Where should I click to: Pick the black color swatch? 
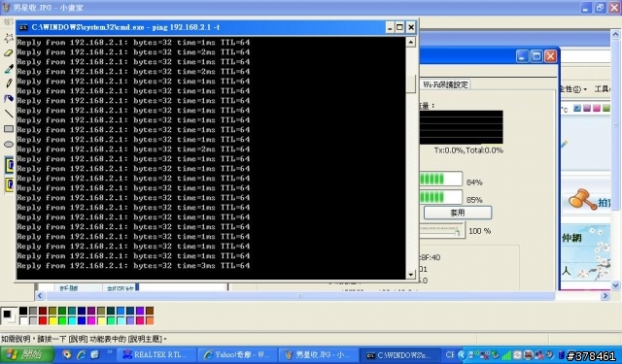pyautogui.click(x=23, y=311)
